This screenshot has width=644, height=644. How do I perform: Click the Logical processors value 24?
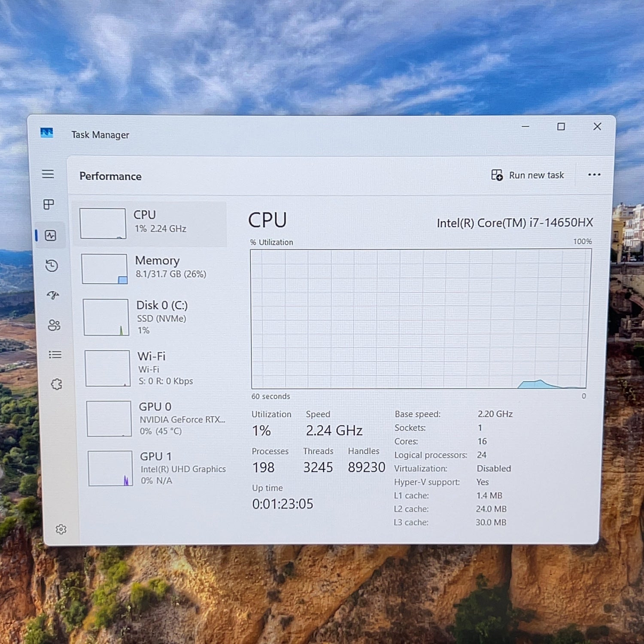click(482, 455)
